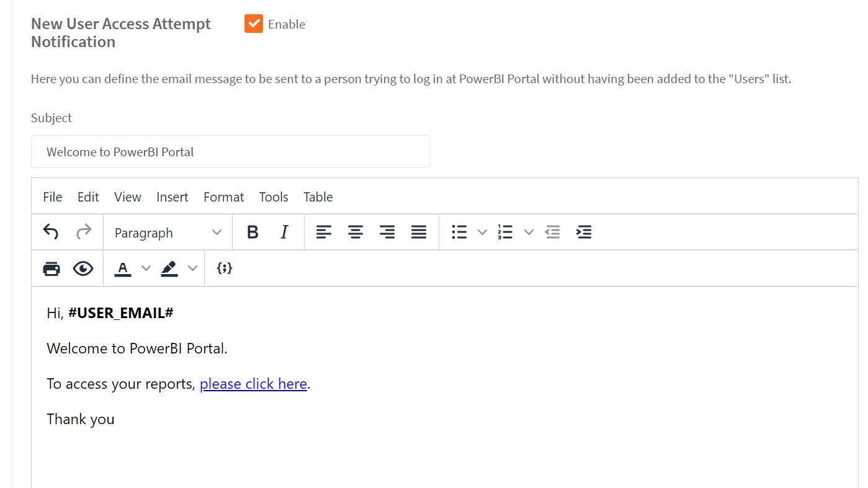Open the highlight color options

pos(192,268)
